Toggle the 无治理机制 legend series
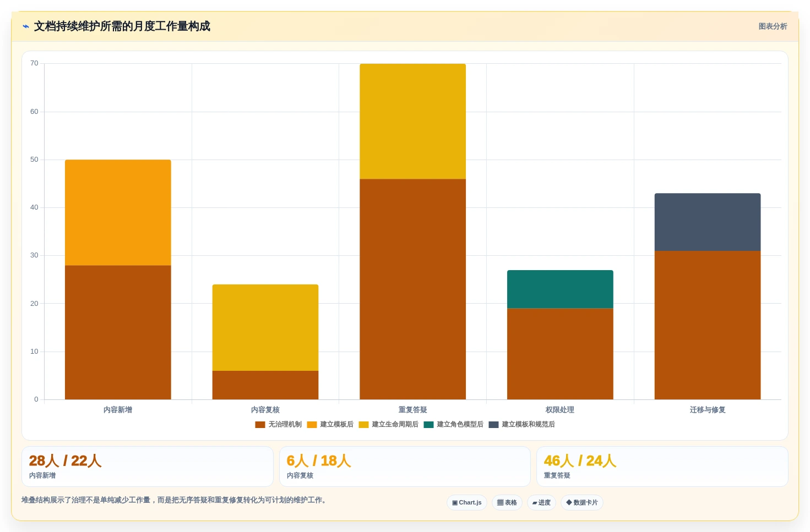Viewport: 810px width, 532px height. (x=279, y=425)
